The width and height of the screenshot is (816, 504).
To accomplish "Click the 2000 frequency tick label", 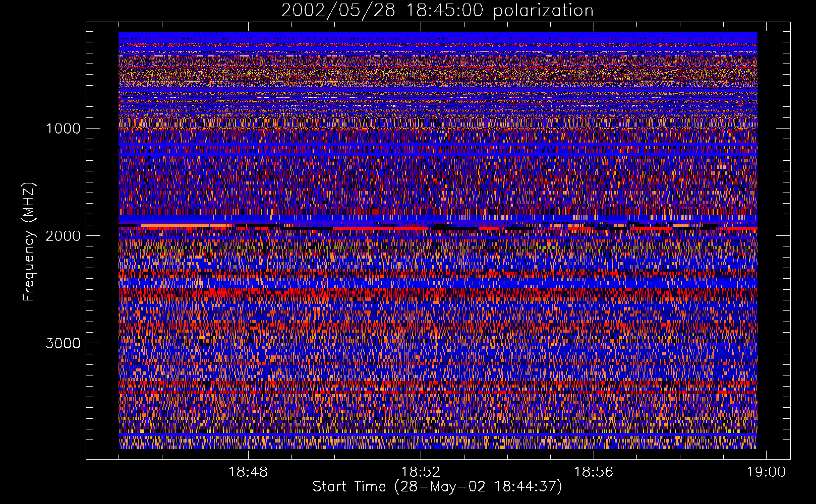I will click(x=63, y=236).
